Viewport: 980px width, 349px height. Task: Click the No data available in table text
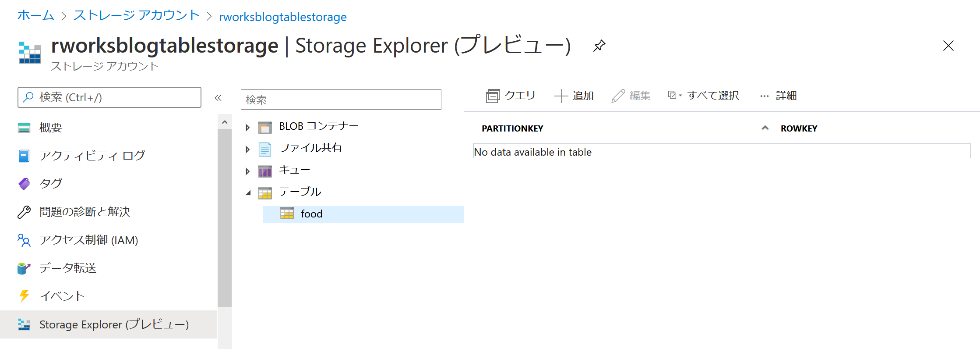(x=532, y=152)
